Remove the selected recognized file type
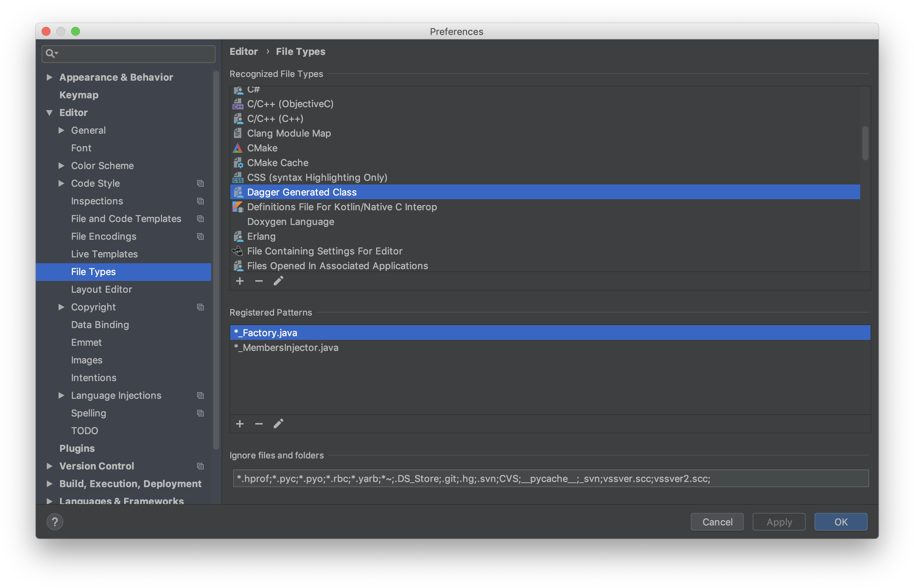 (259, 281)
